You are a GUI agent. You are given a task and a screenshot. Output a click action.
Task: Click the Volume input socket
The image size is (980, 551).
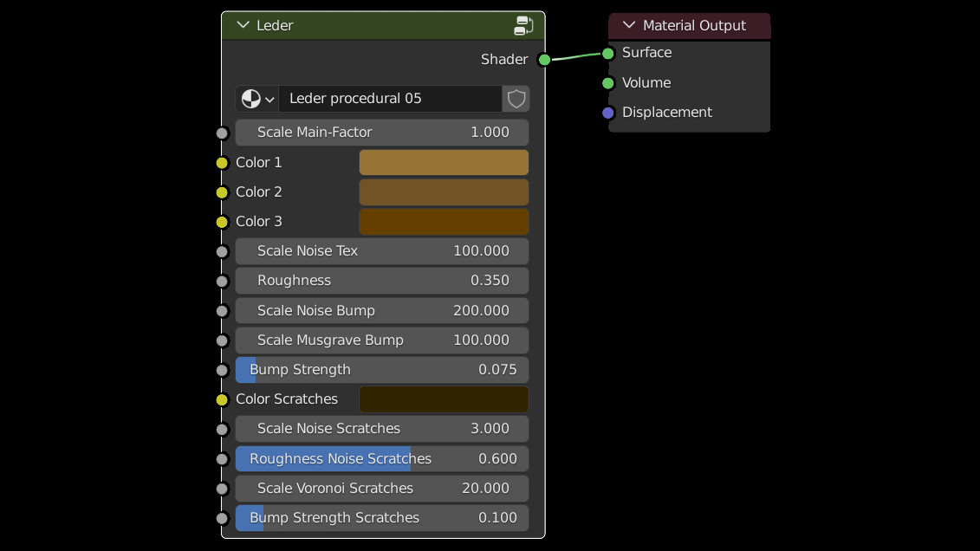(x=608, y=83)
